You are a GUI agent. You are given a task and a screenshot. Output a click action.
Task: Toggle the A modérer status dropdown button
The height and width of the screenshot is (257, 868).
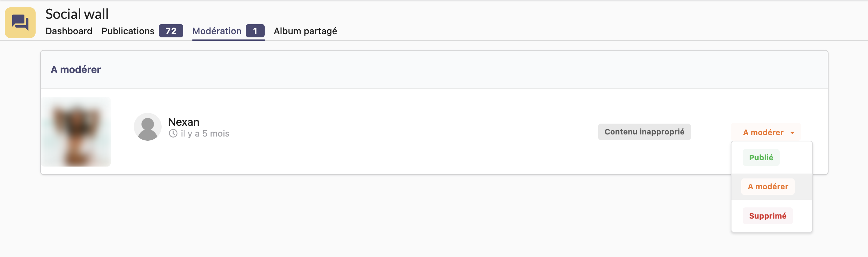[x=763, y=132]
